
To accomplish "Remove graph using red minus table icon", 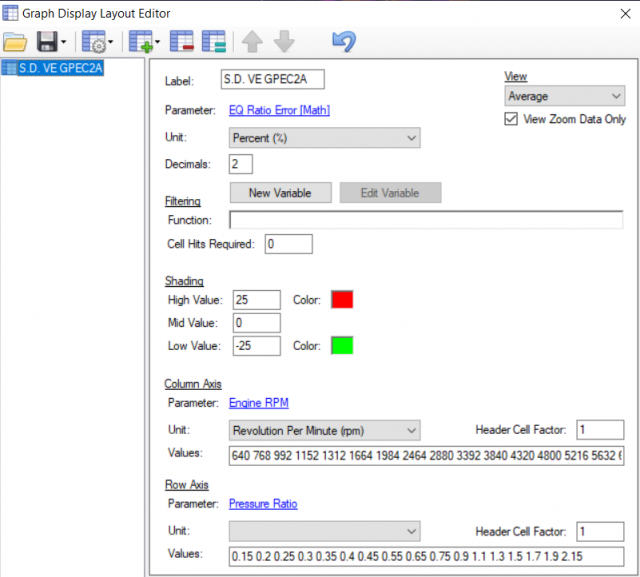I will point(181,42).
